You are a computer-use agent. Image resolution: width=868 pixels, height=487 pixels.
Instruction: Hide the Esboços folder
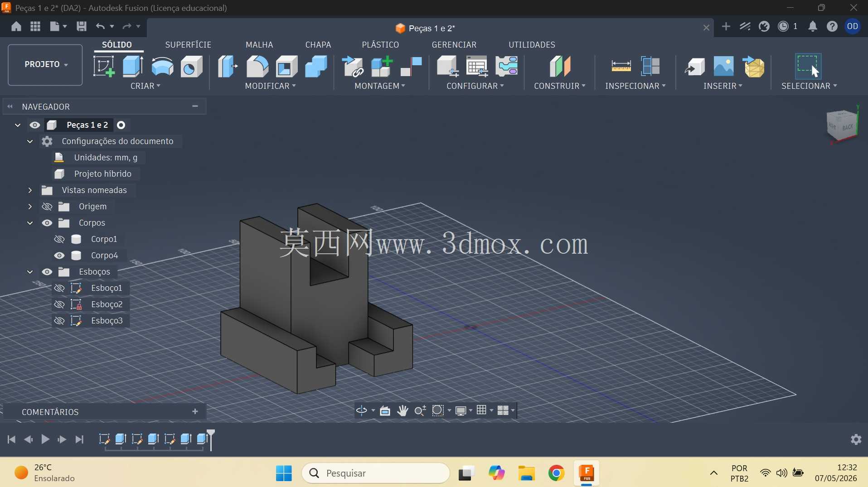[47, 272]
